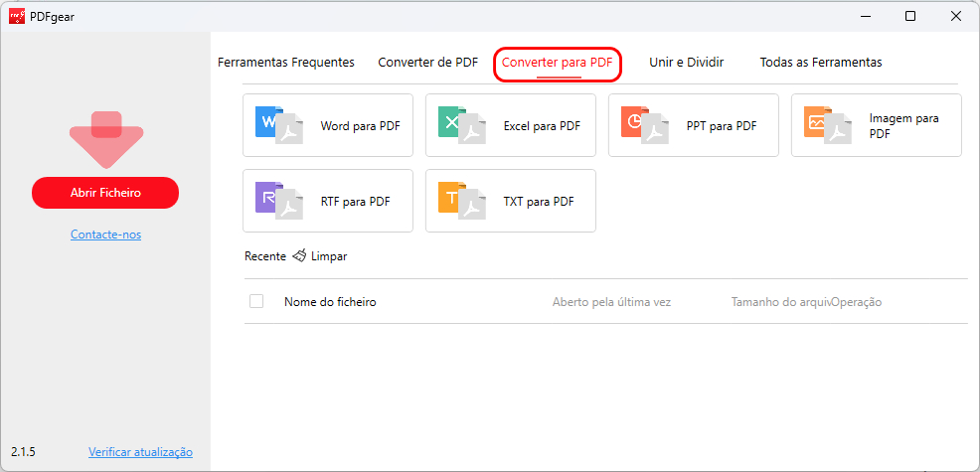Image resolution: width=980 pixels, height=472 pixels.
Task: Switch to Ferramentas Frequentes tab
Action: [285, 63]
